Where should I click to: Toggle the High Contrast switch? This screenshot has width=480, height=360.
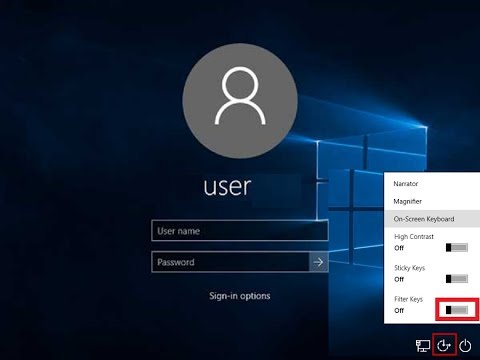[x=457, y=247]
